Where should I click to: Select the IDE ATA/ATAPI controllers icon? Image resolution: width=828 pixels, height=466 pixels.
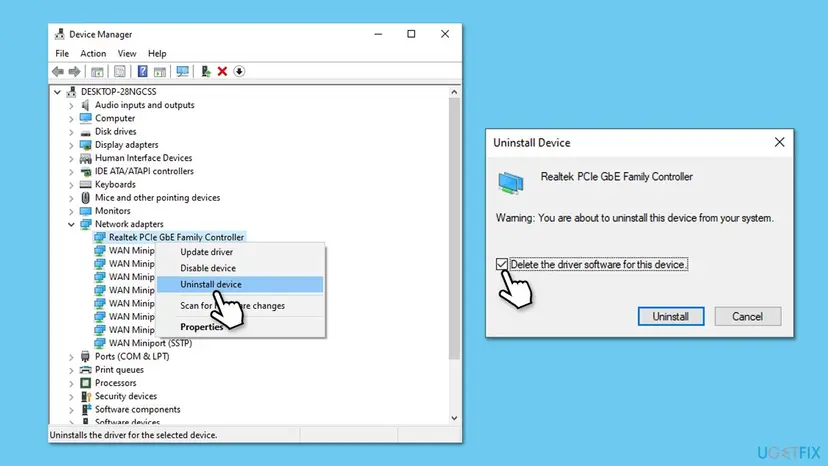(x=86, y=171)
